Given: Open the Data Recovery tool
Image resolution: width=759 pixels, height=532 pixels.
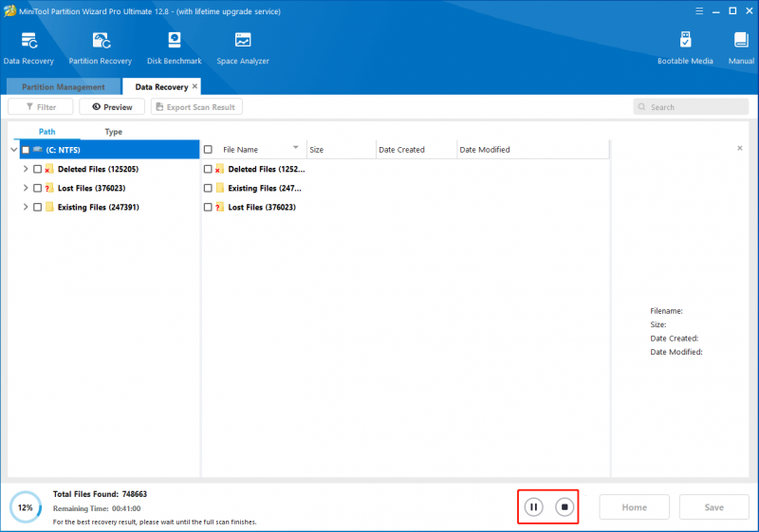Looking at the screenshot, I should [28, 47].
